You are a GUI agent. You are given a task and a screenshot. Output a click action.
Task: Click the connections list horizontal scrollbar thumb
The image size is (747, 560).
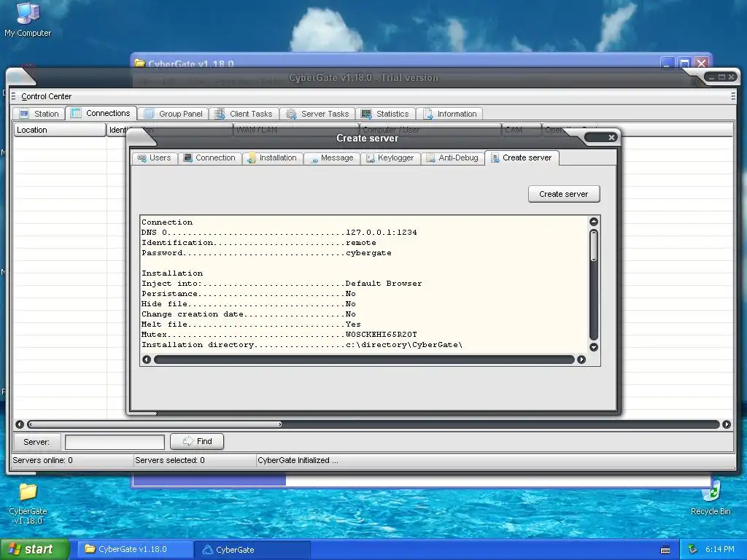(155, 424)
